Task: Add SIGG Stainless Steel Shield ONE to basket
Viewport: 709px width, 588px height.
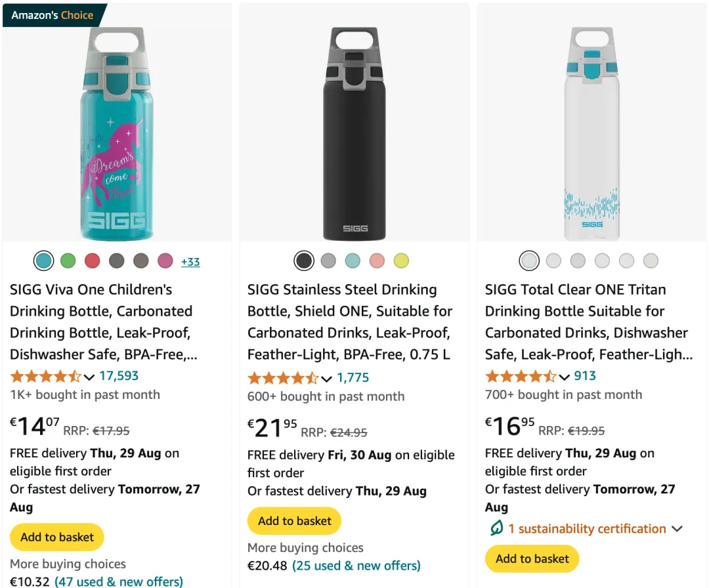Action: [x=295, y=521]
